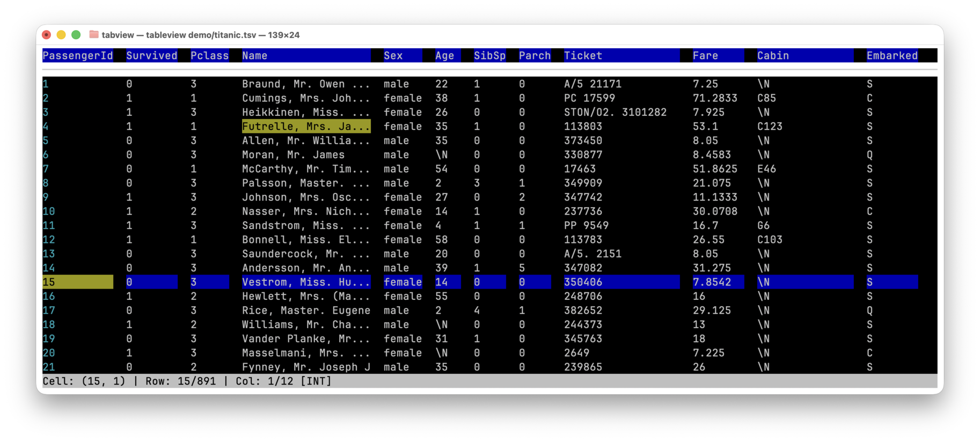Click Parch value 5 in Andersson row
This screenshot has width=980, height=442.
tap(522, 268)
